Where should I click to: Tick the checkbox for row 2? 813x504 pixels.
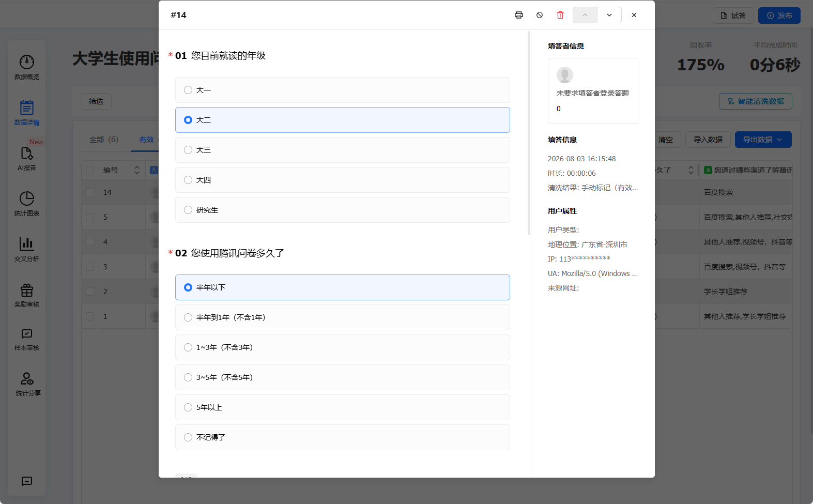(x=90, y=292)
